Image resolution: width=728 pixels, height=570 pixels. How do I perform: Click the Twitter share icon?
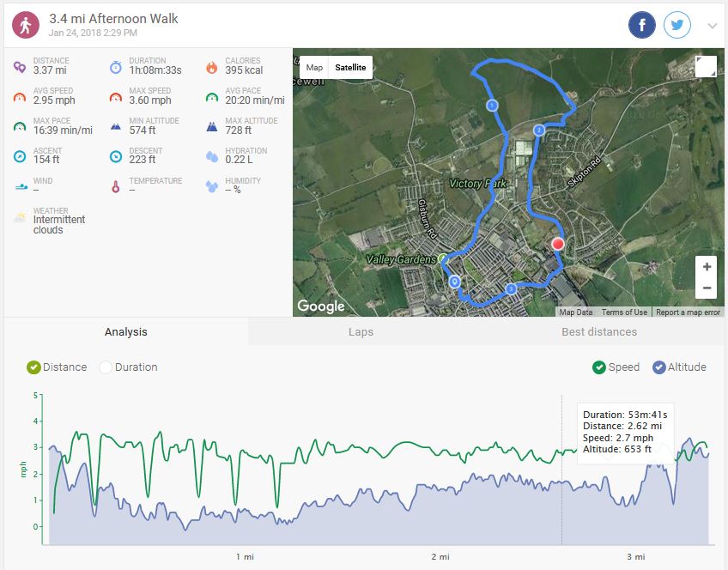[677, 25]
